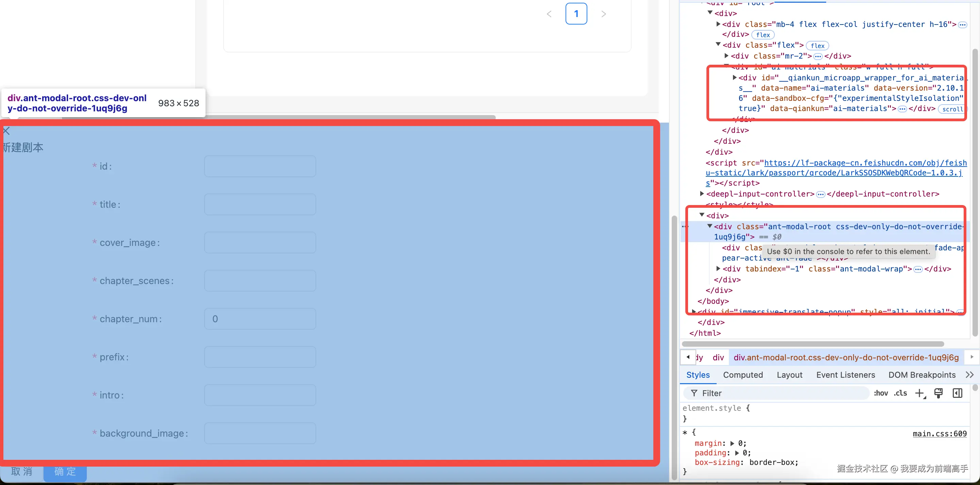Click the Elements panel horizontal scrollbar
Viewport: 980px width, 485px height.
(813, 344)
